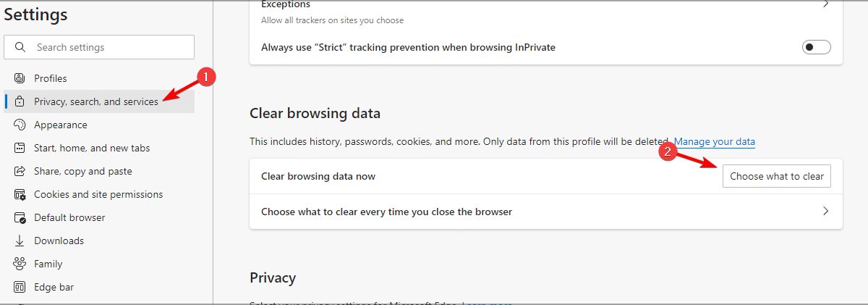Expand the clear-on-close settings chevron
The height and width of the screenshot is (305, 868).
click(825, 212)
